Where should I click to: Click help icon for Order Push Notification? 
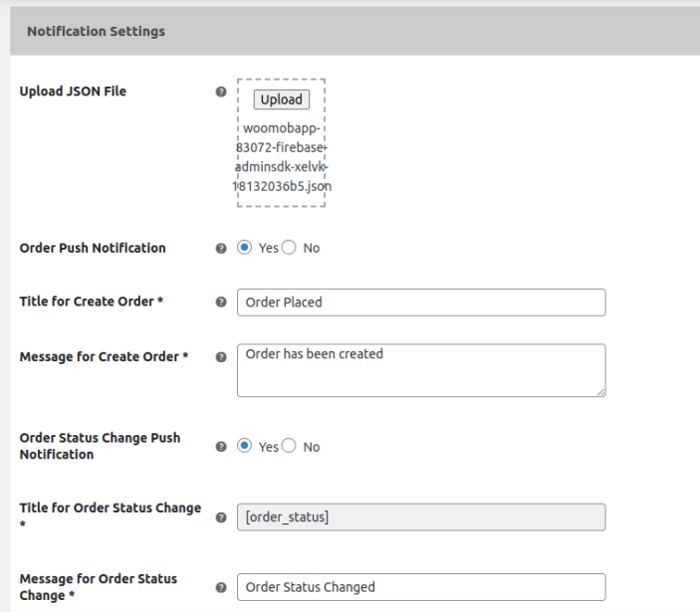click(x=221, y=249)
